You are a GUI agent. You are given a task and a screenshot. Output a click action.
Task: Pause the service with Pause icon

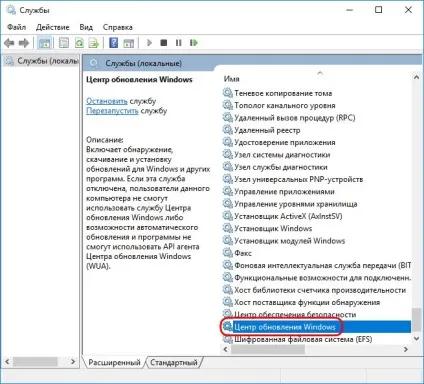pyautogui.click(x=179, y=43)
